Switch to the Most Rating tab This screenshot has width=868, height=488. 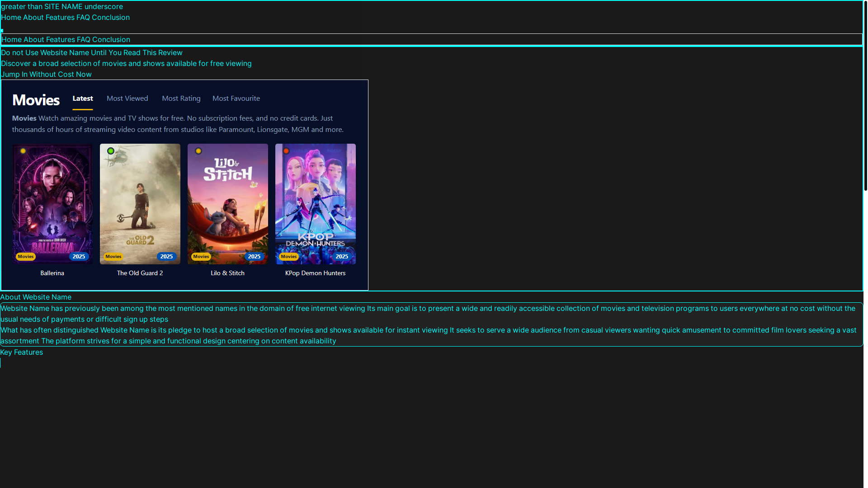point(181,99)
